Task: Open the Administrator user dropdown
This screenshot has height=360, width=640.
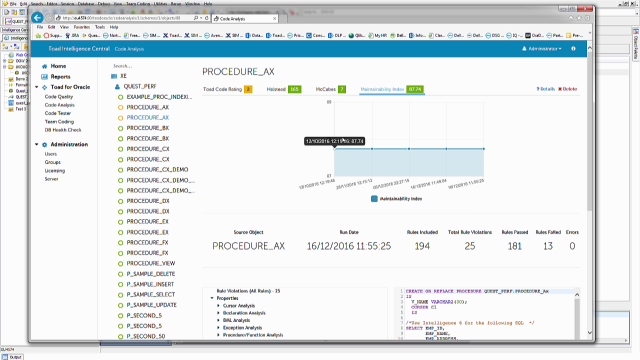Action: tap(542, 49)
